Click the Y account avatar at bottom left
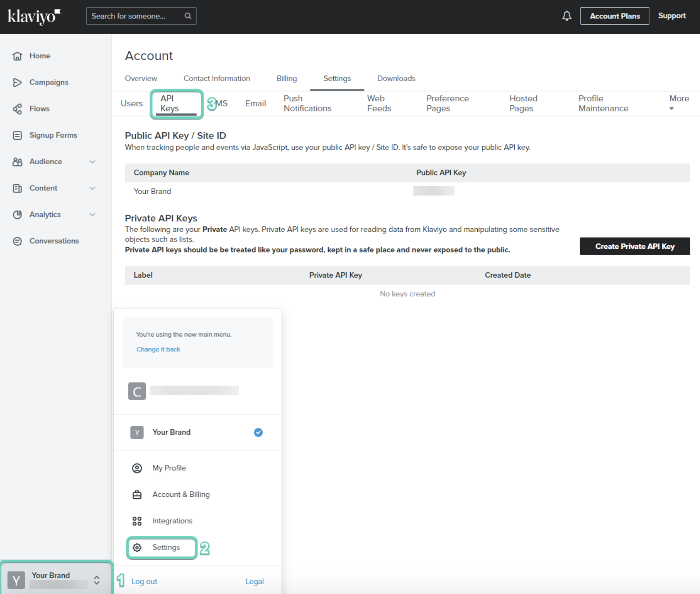The width and height of the screenshot is (700, 594). (16, 580)
